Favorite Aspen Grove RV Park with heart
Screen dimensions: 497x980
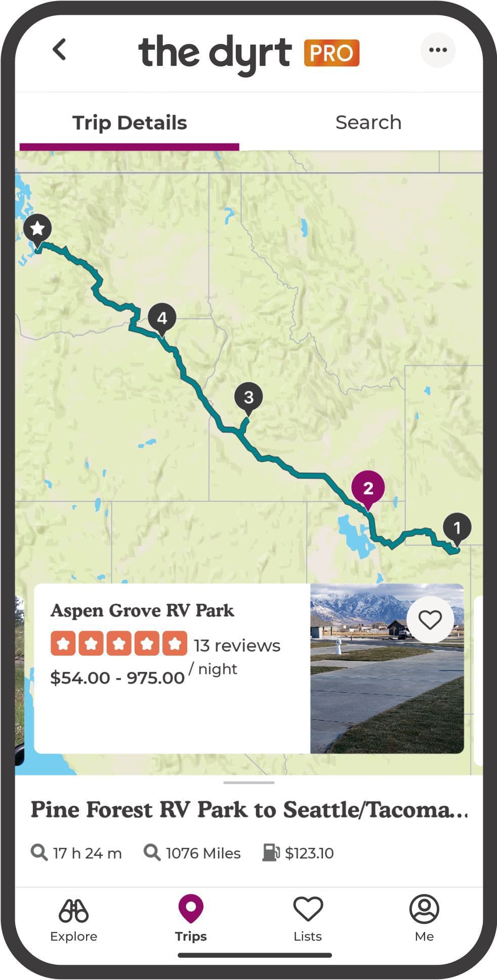point(430,619)
